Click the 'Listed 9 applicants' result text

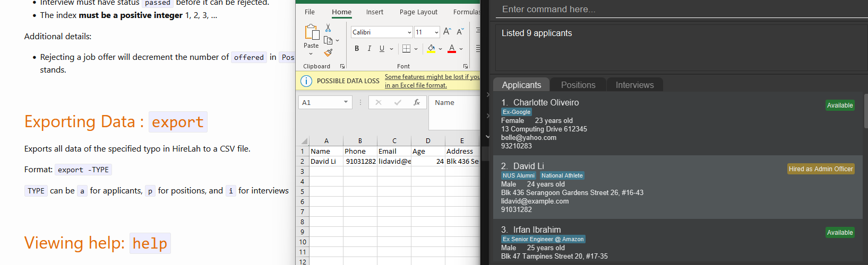[x=537, y=33]
